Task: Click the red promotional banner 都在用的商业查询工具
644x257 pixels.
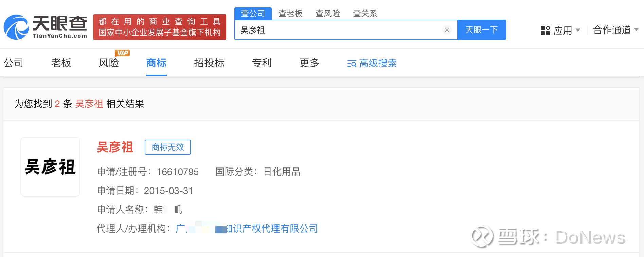Action: [160, 27]
